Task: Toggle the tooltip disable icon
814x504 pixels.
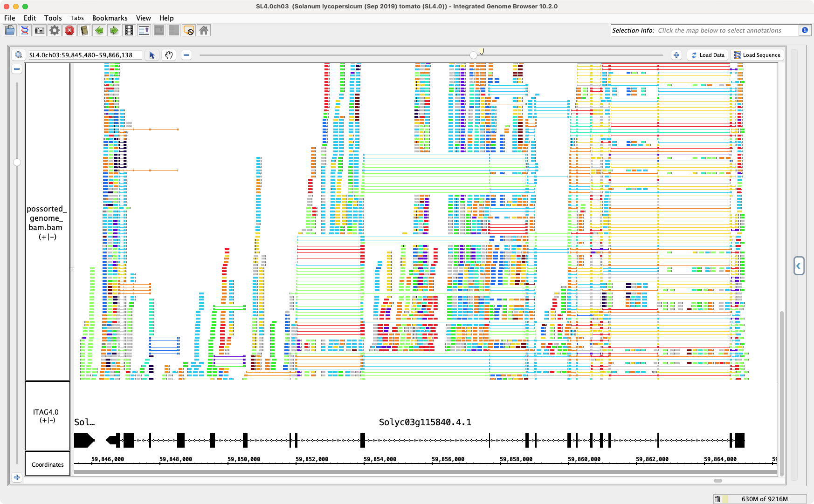Action: 189,31
